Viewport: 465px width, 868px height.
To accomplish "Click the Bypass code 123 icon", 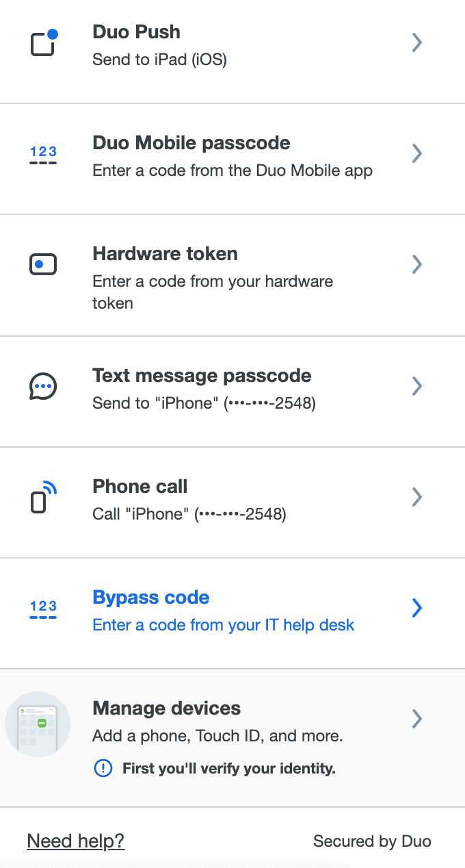I will tap(44, 609).
